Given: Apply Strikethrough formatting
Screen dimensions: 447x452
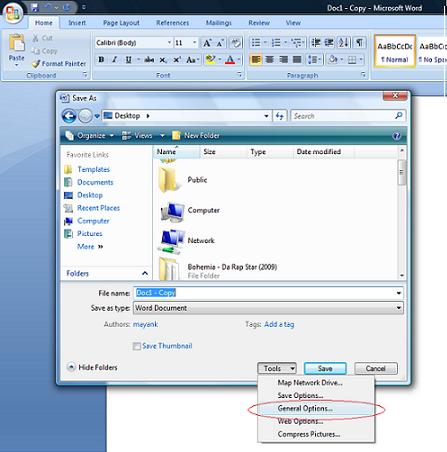Looking at the screenshot, I should 149,60.
